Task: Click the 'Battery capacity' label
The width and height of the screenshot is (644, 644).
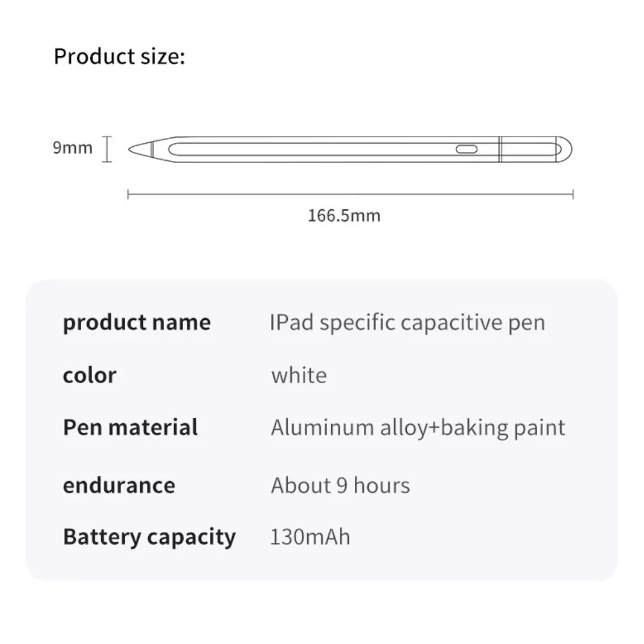Action: (149, 537)
